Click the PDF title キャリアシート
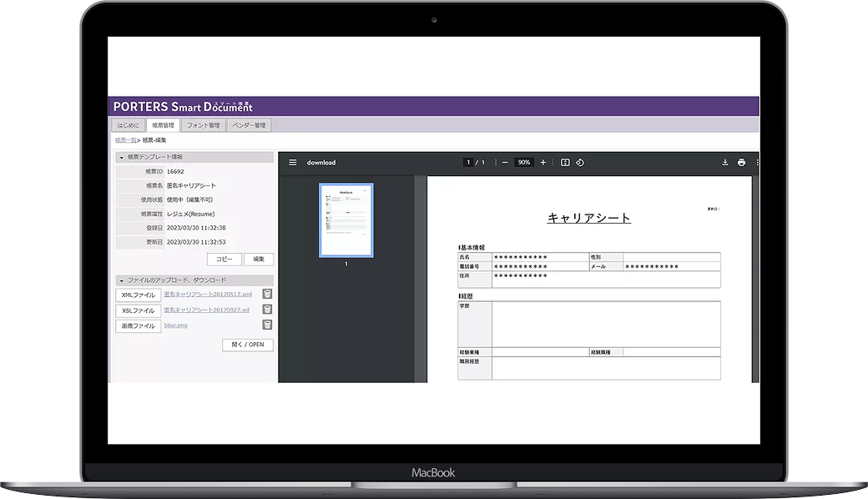The height and width of the screenshot is (499, 868). pyautogui.click(x=589, y=218)
